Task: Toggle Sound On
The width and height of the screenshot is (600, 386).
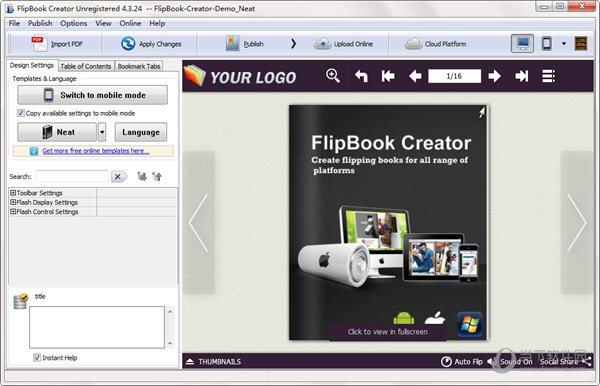Action: 510,362
